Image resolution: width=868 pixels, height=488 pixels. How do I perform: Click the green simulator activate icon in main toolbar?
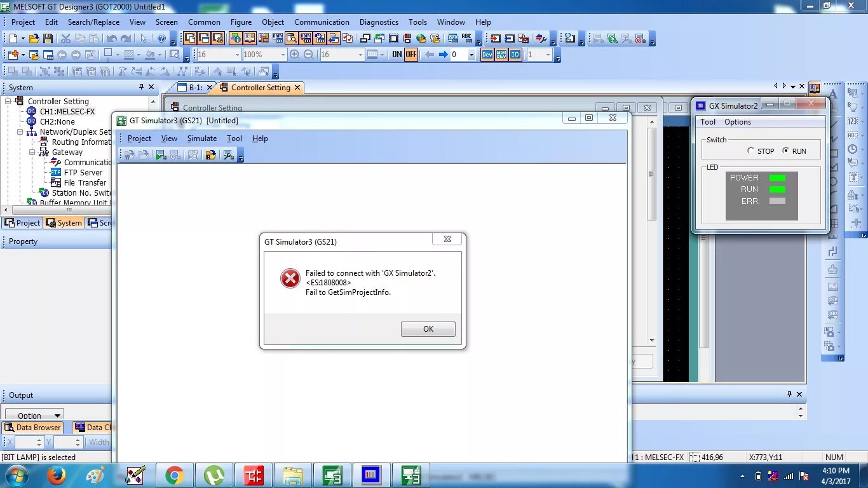point(612,39)
